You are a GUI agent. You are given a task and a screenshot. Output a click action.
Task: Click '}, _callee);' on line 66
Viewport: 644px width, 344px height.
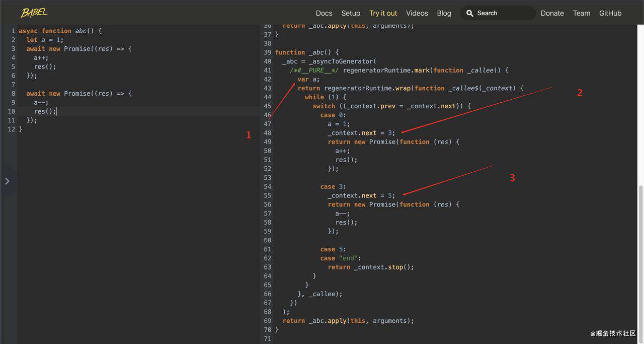tap(320, 294)
